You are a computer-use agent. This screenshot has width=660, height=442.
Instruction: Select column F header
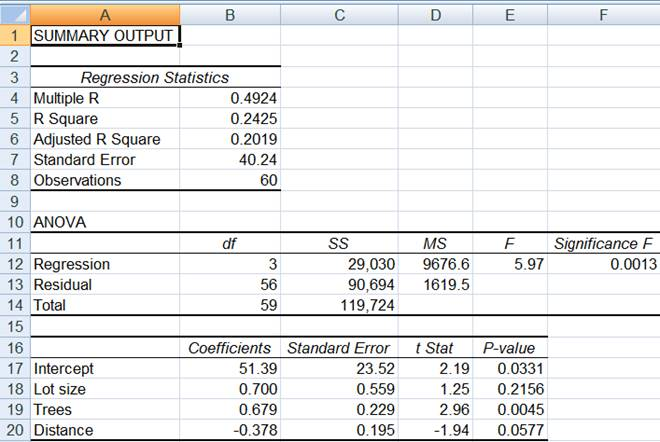pyautogui.click(x=603, y=13)
